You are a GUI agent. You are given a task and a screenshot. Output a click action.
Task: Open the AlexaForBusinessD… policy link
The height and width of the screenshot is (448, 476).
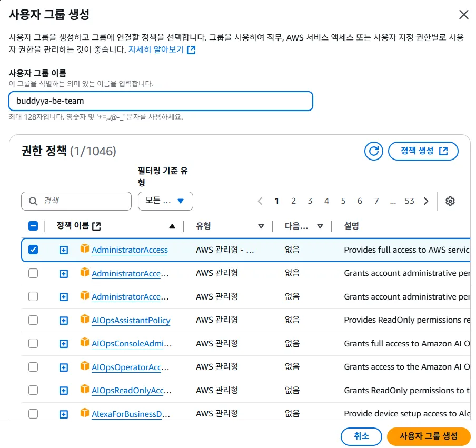(131, 414)
